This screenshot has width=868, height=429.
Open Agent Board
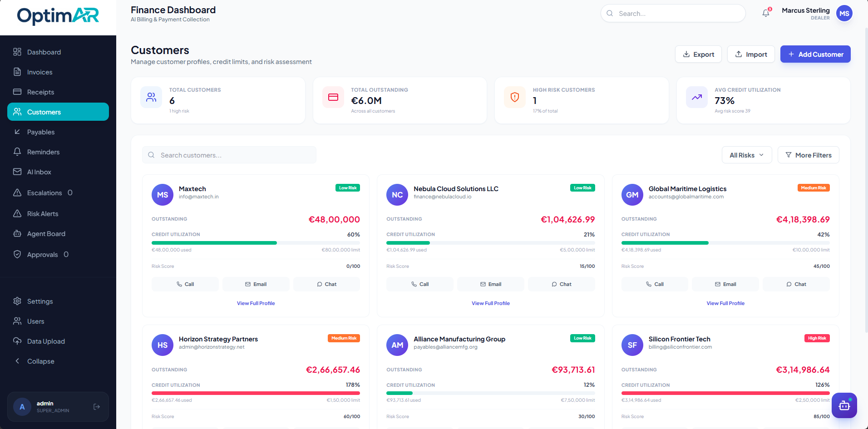pyautogui.click(x=58, y=234)
